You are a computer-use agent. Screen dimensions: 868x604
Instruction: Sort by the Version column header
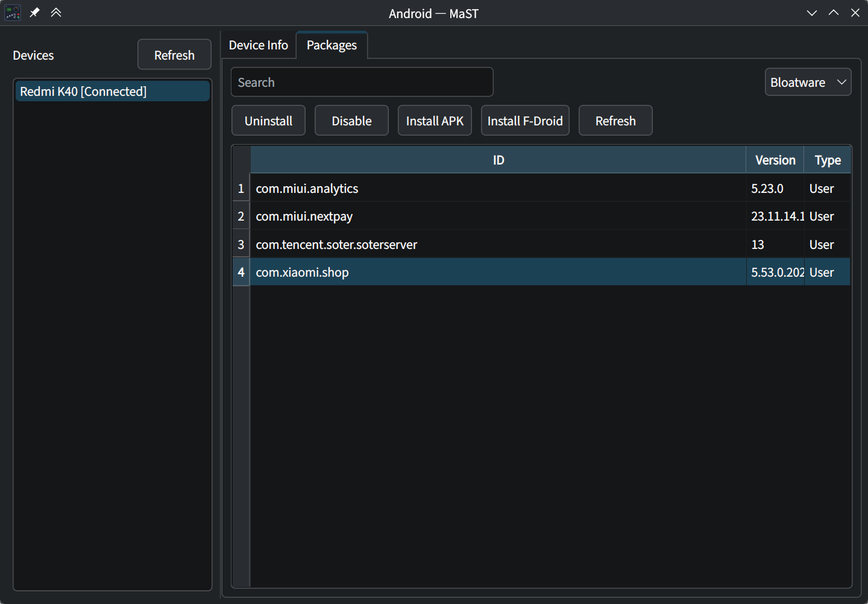point(775,160)
